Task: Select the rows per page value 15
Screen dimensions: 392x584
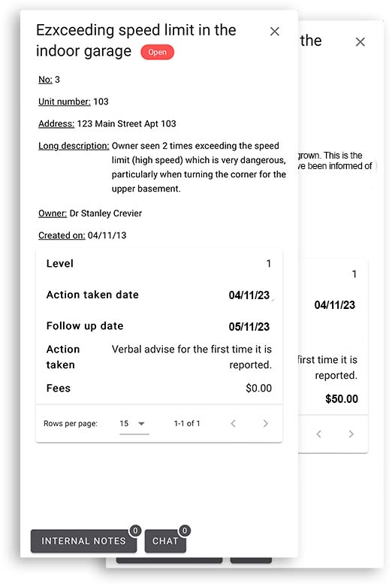Action: coord(124,423)
